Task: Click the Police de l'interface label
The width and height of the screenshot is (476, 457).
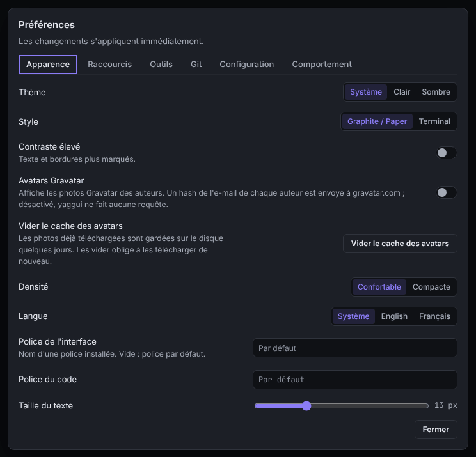Action: [58, 341]
